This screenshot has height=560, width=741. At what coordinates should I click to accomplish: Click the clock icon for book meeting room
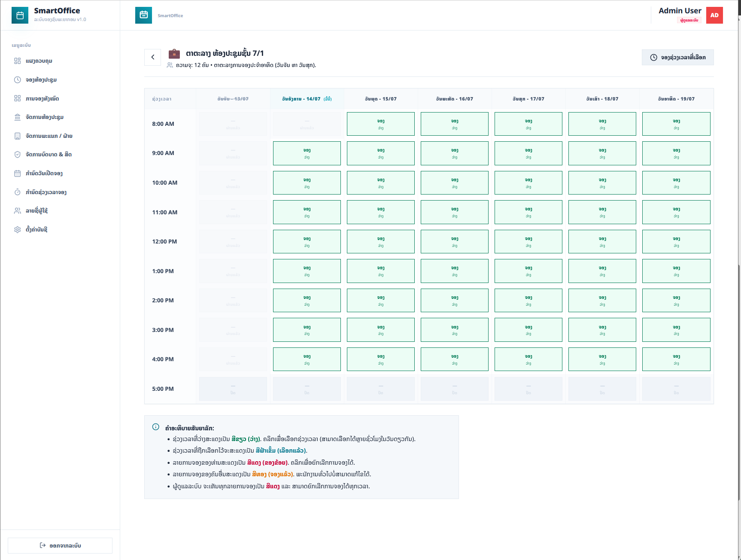(18, 80)
